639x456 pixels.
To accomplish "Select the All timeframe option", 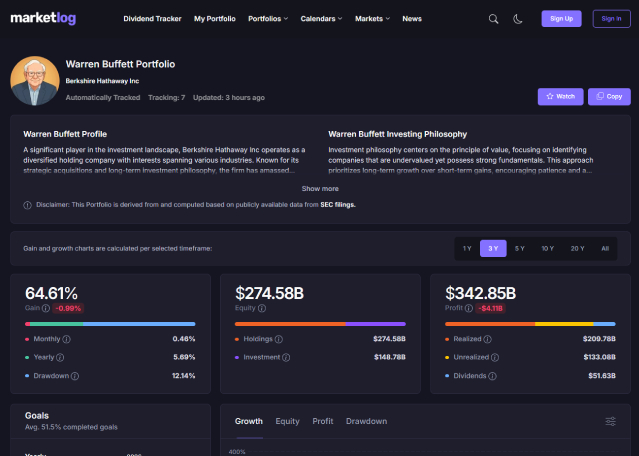I will (604, 248).
